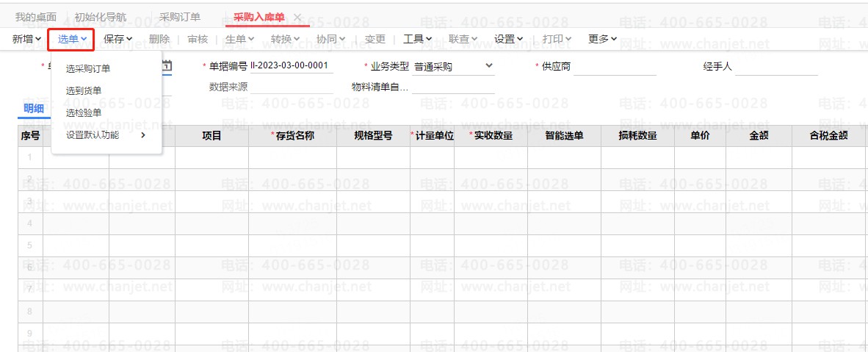Click the 删除 toolbar button
The height and width of the screenshot is (352, 868).
[159, 39]
